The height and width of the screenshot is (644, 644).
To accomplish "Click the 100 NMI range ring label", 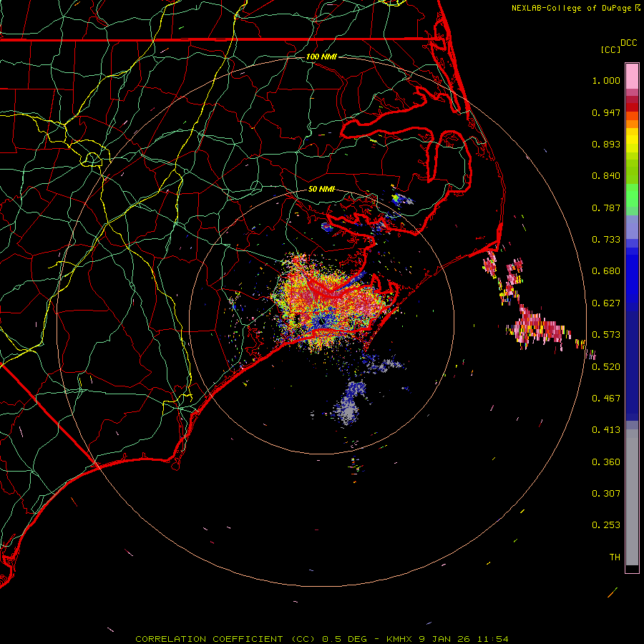I will 321,57.
